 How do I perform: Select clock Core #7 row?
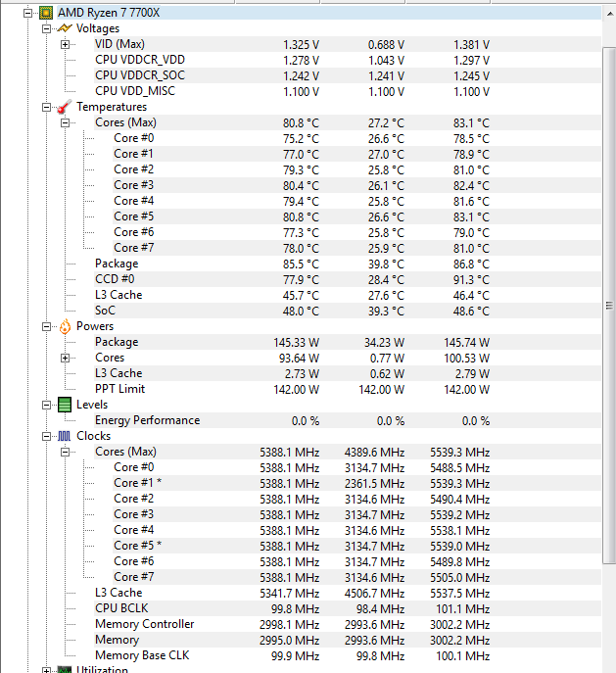[356, 577]
